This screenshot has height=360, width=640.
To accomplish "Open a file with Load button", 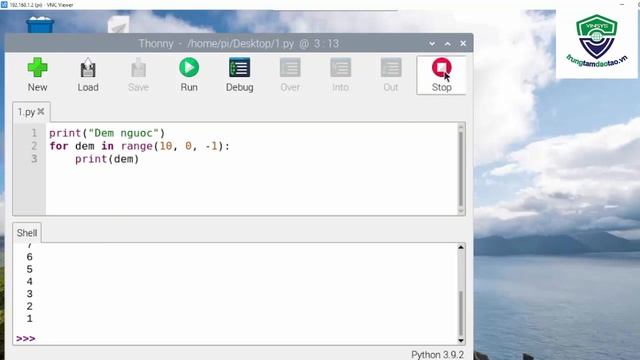I will (88, 75).
